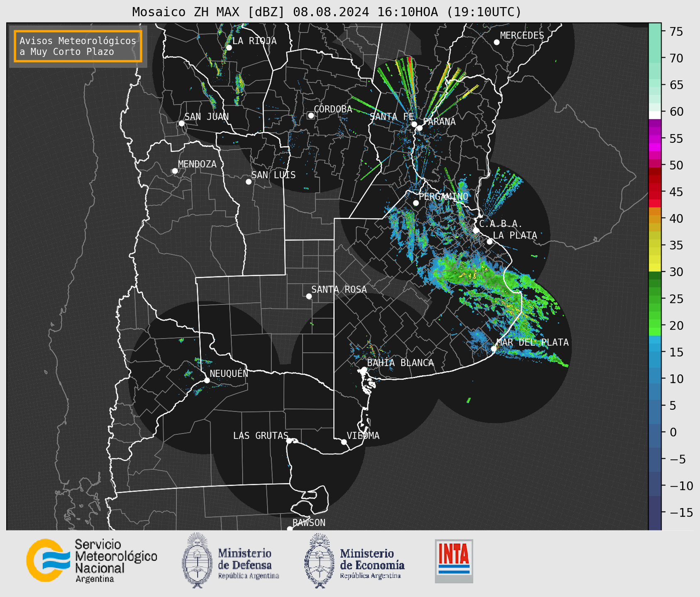This screenshot has height=597, width=700.
Task: Click the 30 dBZ label on color scale
Action: coord(676,272)
